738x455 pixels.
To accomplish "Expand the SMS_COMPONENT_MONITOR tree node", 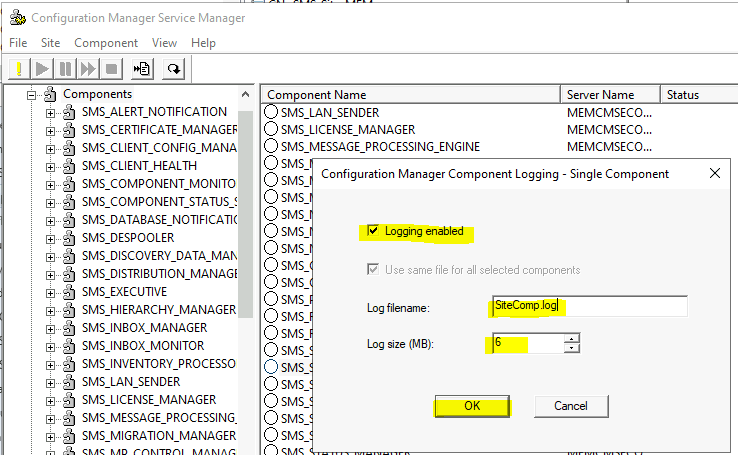I will coord(50,185).
